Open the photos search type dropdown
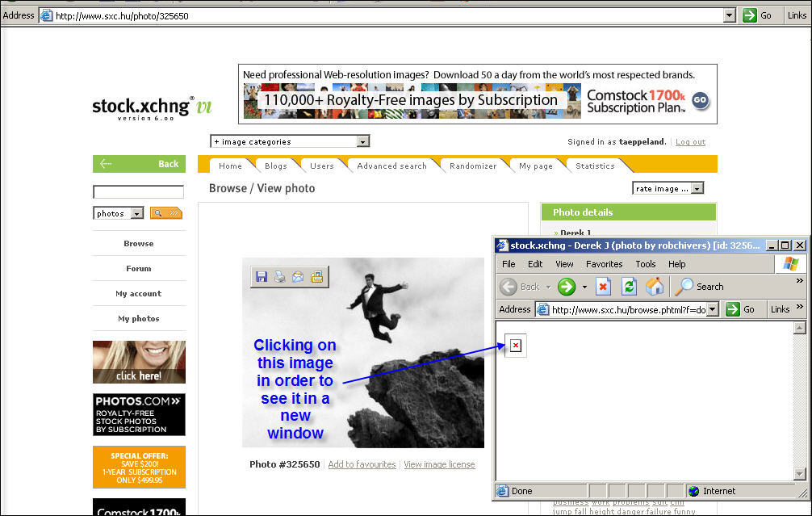Screen dimensions: 812x516 pyautogui.click(x=136, y=213)
